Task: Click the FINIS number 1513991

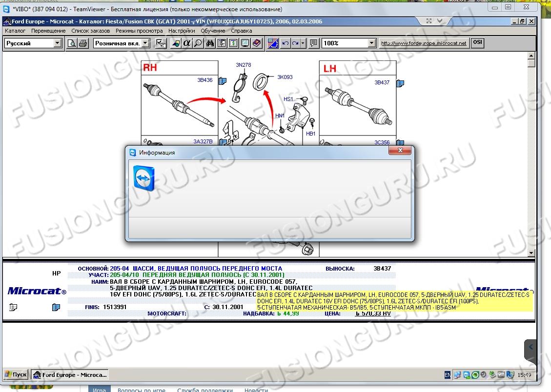Action: click(x=115, y=307)
